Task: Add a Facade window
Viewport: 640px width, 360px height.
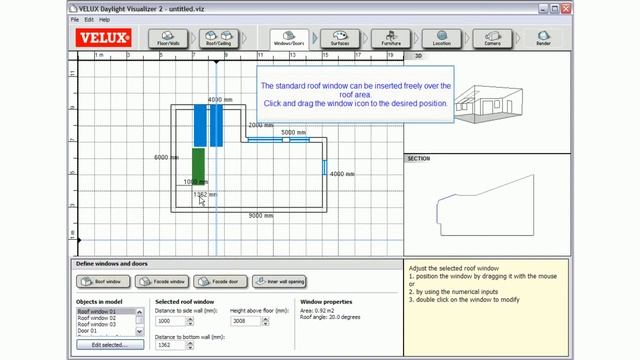Action: pos(162,282)
